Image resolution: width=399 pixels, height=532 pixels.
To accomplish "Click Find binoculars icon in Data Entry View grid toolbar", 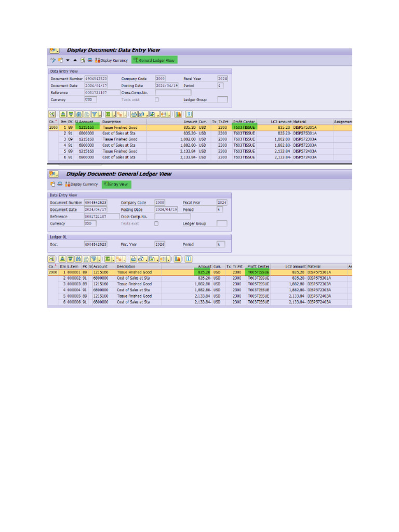I will click(79, 114).
